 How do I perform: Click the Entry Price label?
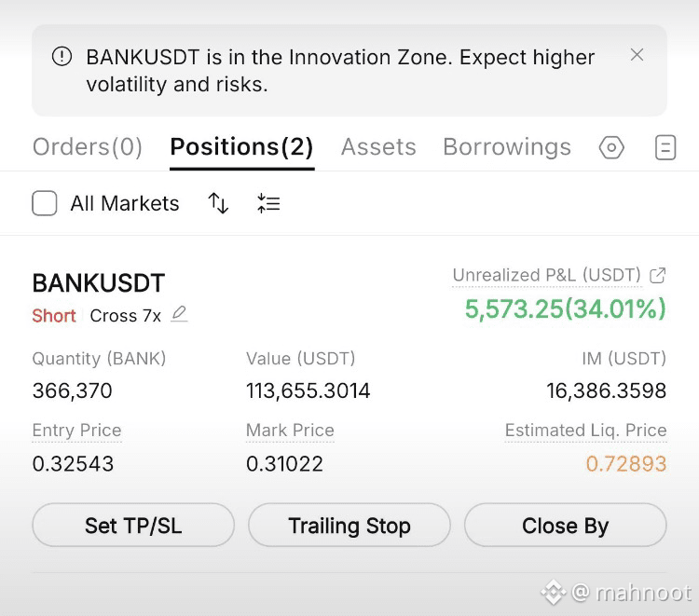[x=76, y=431]
